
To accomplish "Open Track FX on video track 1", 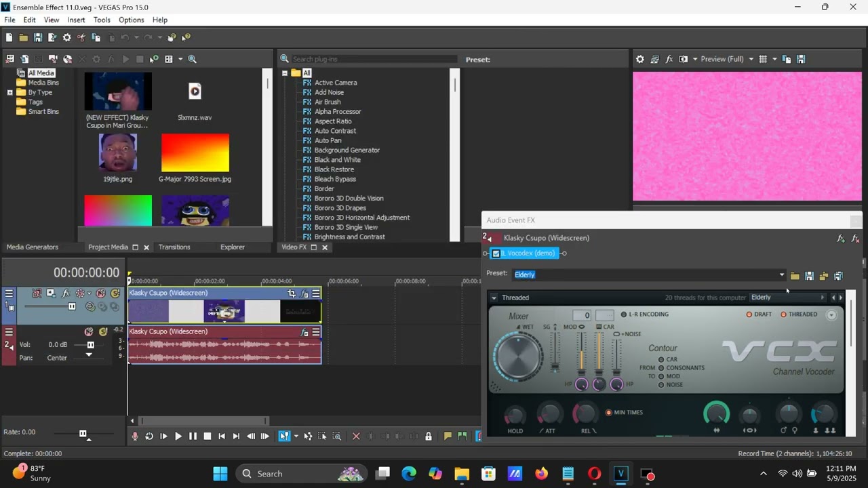I will pyautogui.click(x=66, y=293).
